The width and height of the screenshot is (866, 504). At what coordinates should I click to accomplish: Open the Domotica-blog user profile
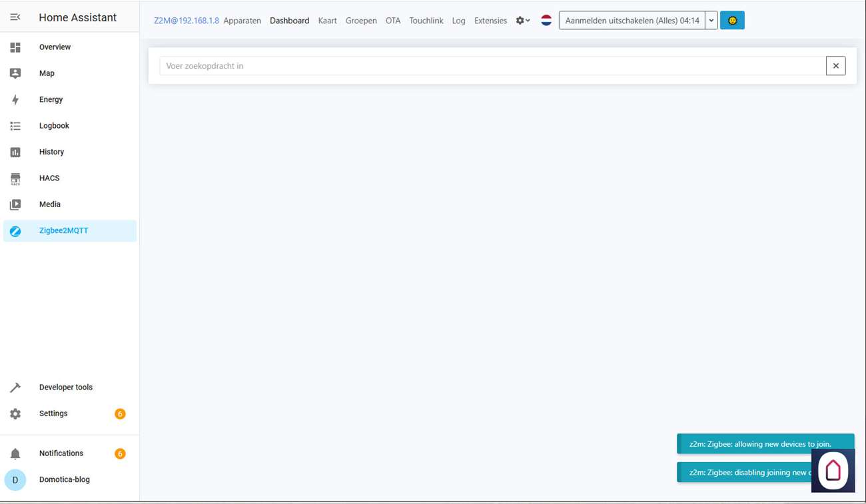tap(64, 479)
